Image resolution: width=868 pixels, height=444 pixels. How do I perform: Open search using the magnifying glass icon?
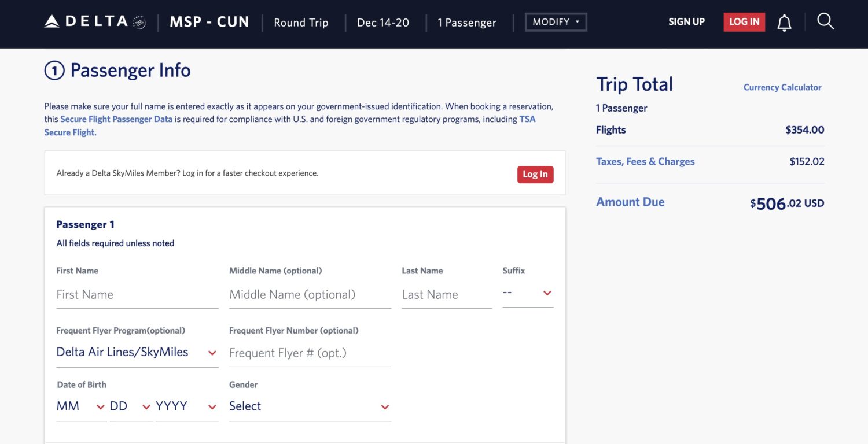(825, 21)
